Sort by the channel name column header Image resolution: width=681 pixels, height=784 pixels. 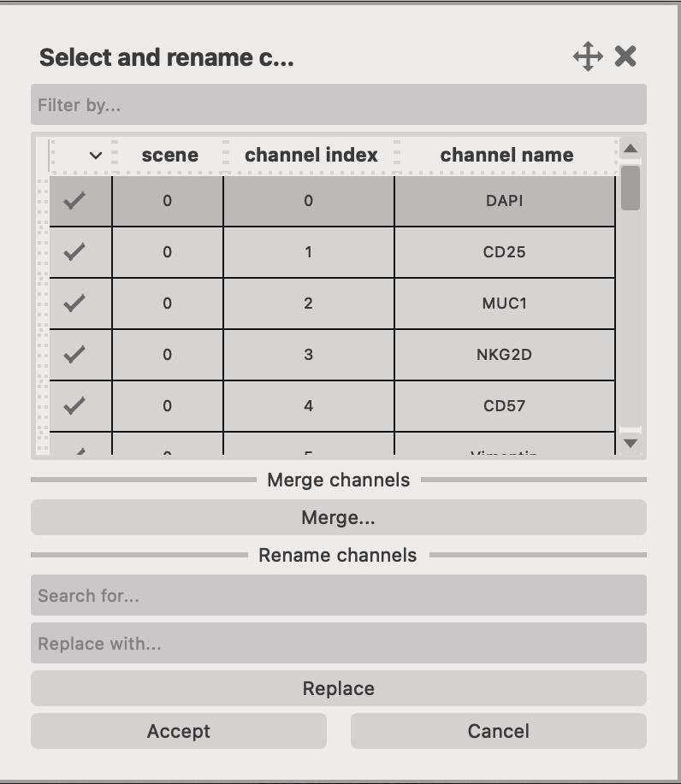[506, 156]
